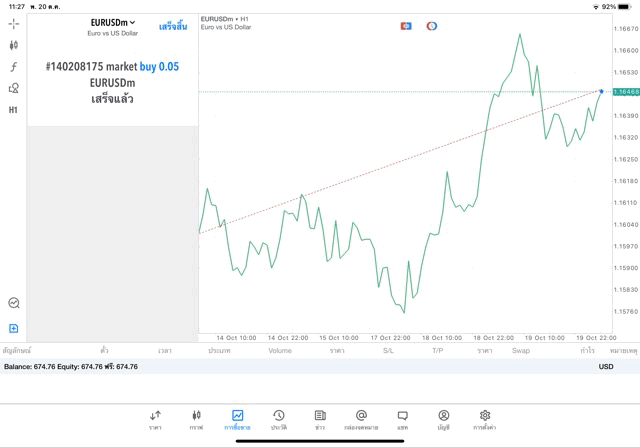Image resolution: width=640 pixels, height=447 pixels.
Task: Tap the red-blue circular chart icon
Action: [432, 26]
